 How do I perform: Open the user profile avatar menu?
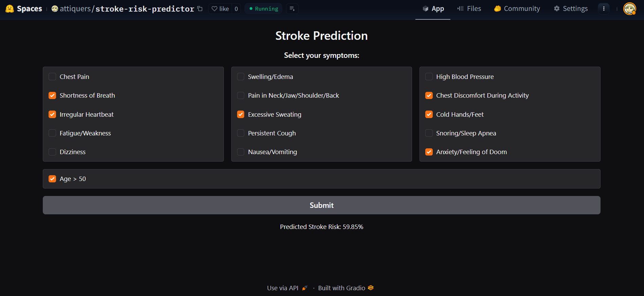(629, 9)
